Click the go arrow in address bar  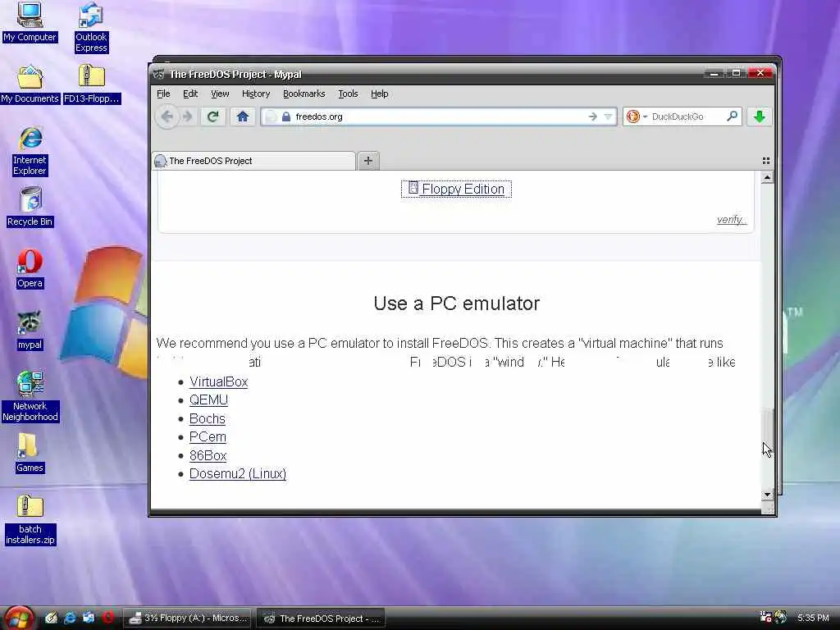click(592, 116)
